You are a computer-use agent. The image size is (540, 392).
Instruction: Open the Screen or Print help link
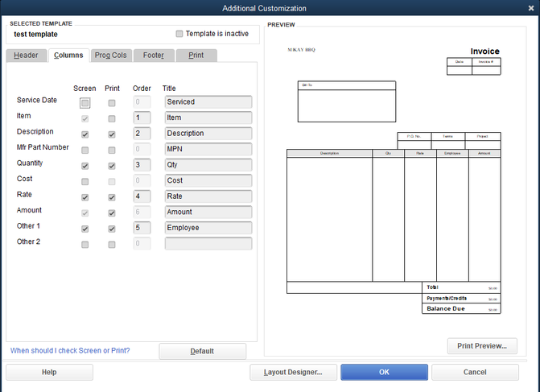[x=70, y=351]
